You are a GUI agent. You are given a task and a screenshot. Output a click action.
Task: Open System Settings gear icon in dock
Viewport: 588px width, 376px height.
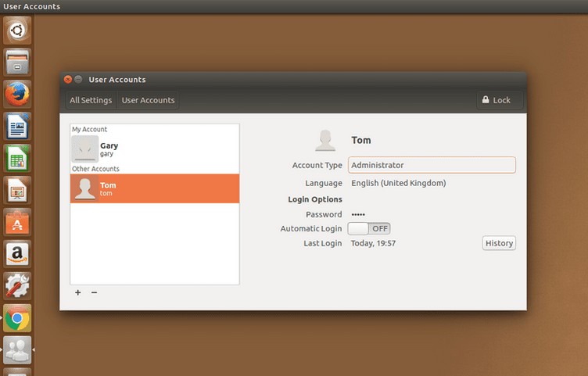coord(17,286)
